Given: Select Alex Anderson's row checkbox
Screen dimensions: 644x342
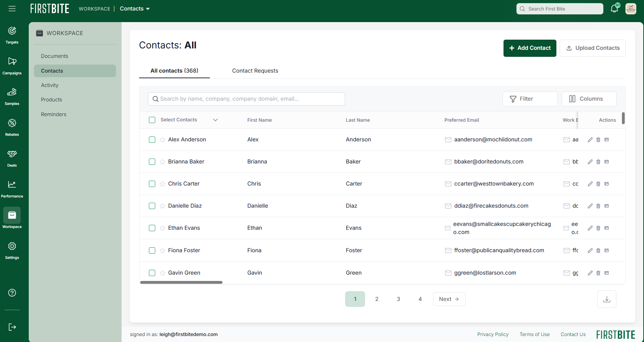Looking at the screenshot, I should point(152,140).
